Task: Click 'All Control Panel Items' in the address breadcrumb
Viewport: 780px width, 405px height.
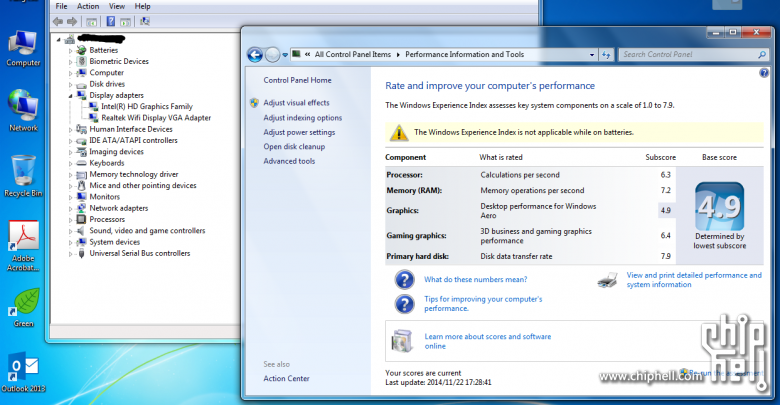Action: [x=353, y=55]
